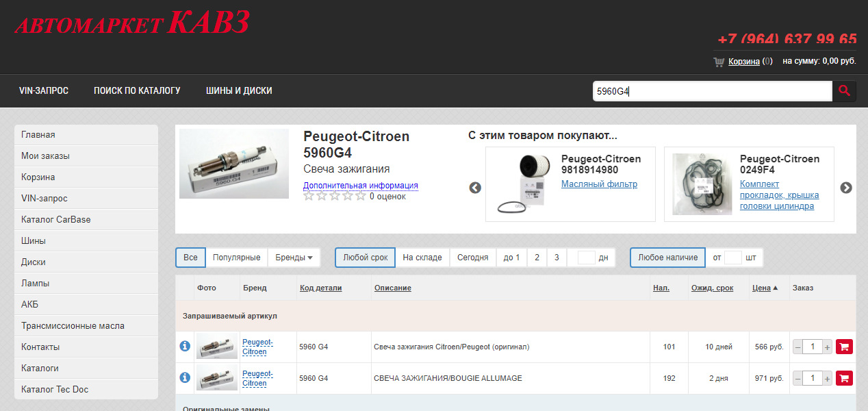Open ПОИСК ПО КАТАЛОГУ in top navigation
Screen dimensions: 868x411
pos(137,90)
